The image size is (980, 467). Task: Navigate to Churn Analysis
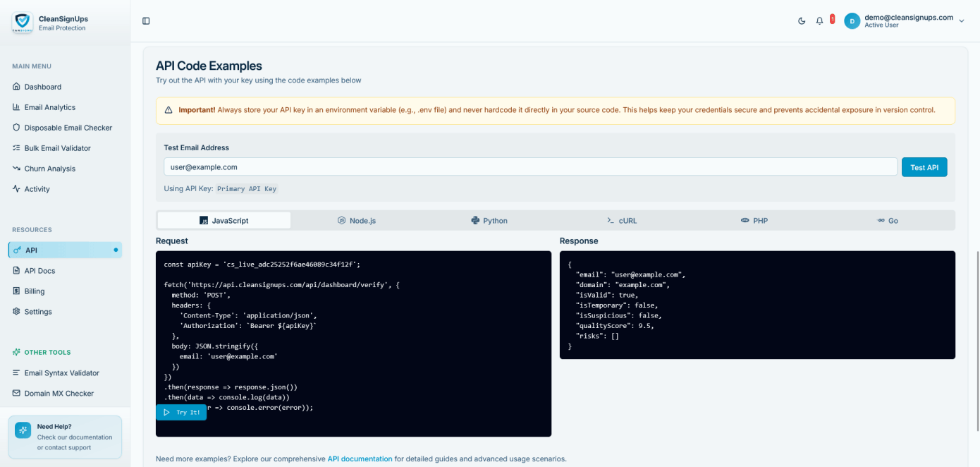(x=49, y=169)
